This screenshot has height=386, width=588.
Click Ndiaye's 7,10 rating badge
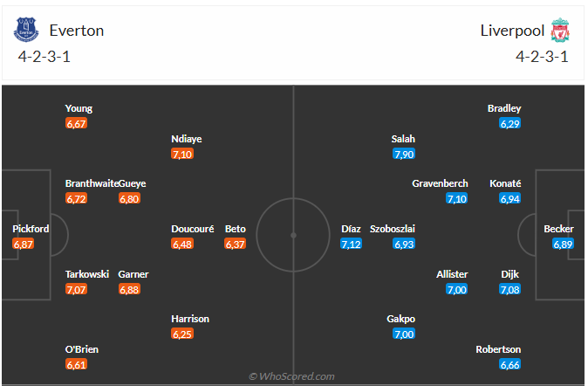[182, 154]
